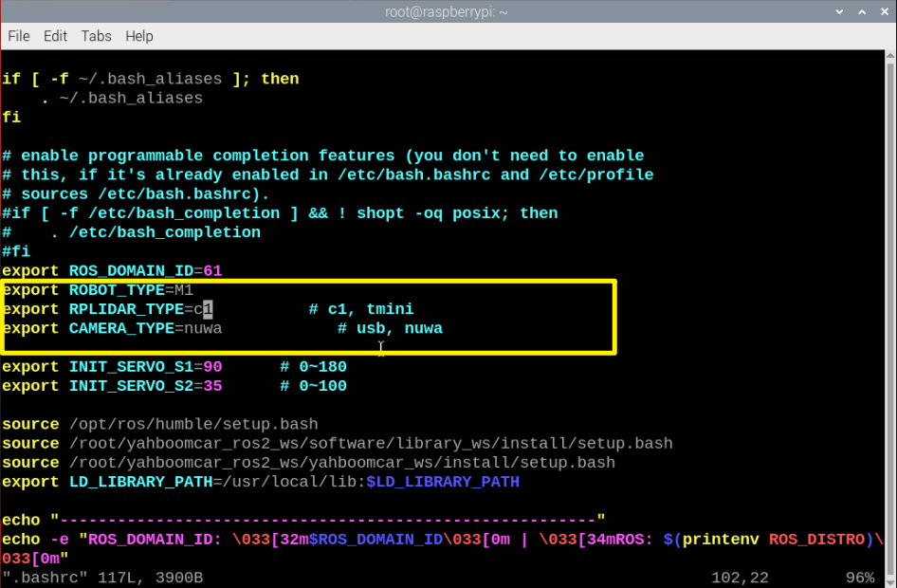897x588 pixels.
Task: Click the '# usb, nuwa' comment
Action: 390,328
